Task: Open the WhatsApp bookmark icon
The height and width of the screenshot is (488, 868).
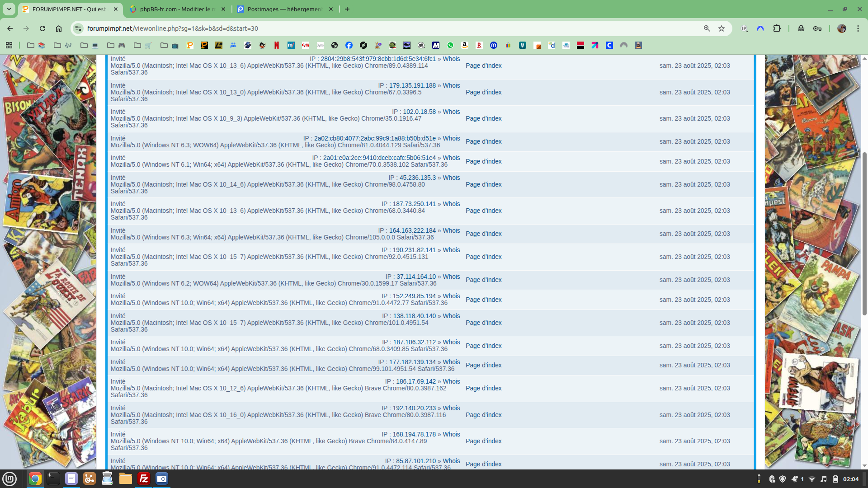Action: (x=450, y=45)
